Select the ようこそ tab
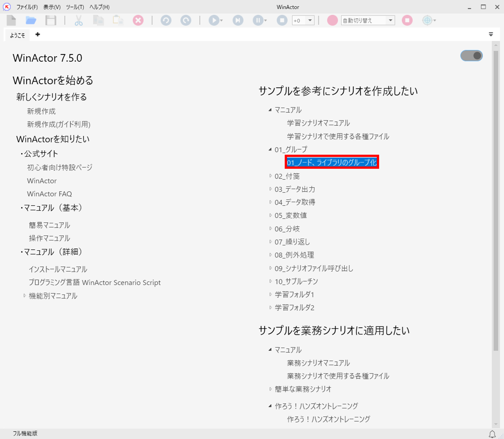 point(17,35)
